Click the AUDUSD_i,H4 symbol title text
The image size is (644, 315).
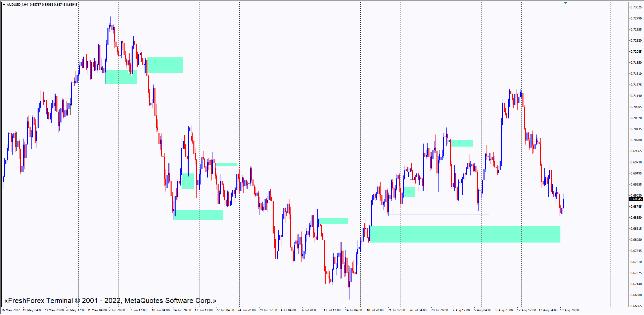coord(17,5)
